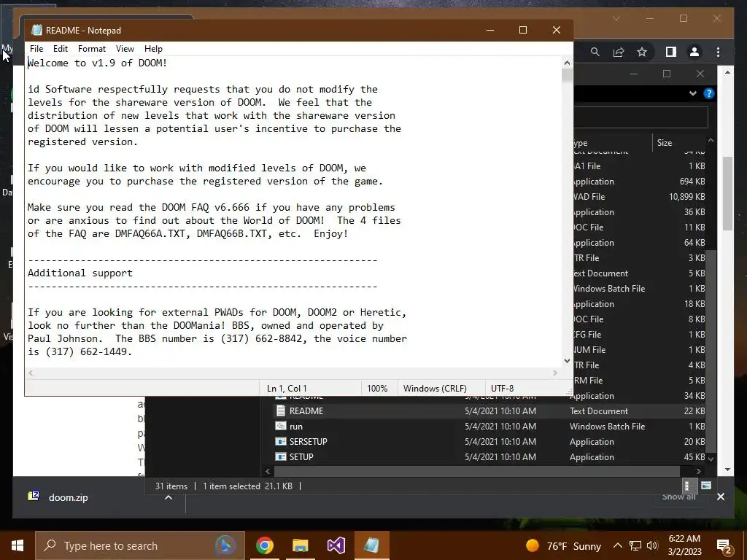Click Show all downloads link
Screen dimensions: 747x560
[678, 497]
